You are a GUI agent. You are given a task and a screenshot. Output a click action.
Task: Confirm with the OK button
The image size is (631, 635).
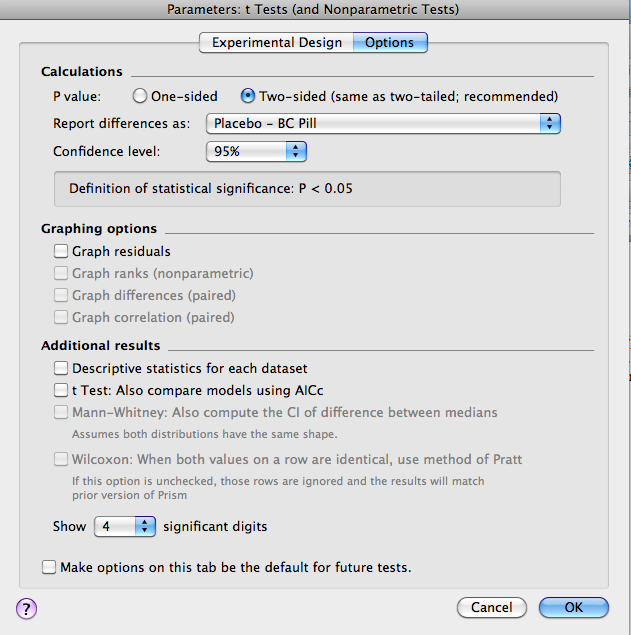click(573, 608)
